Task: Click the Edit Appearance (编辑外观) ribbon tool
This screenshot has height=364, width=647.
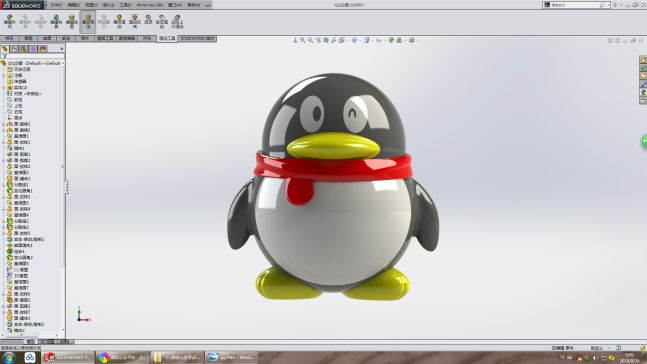Action: 9,21
